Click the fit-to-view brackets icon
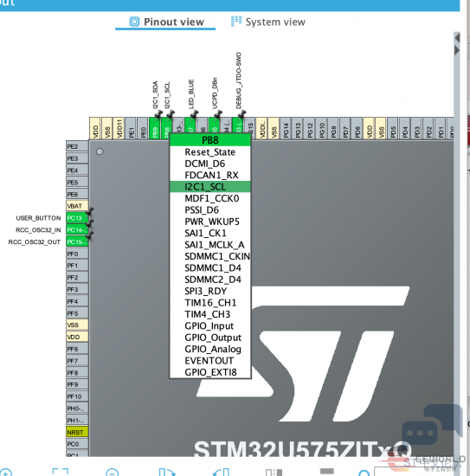Screen dimensions: 470x476 [60, 473]
